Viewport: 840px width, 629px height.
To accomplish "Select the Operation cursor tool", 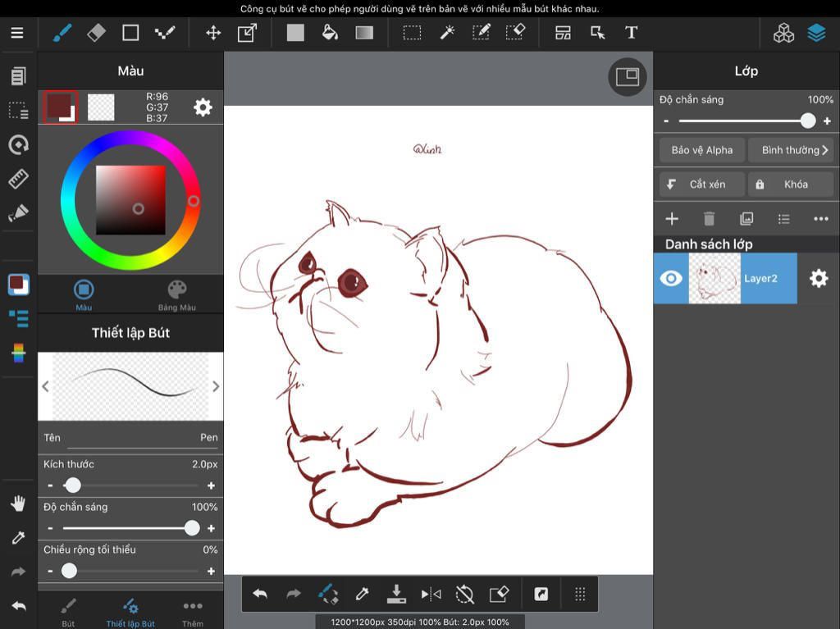I will pyautogui.click(x=597, y=33).
